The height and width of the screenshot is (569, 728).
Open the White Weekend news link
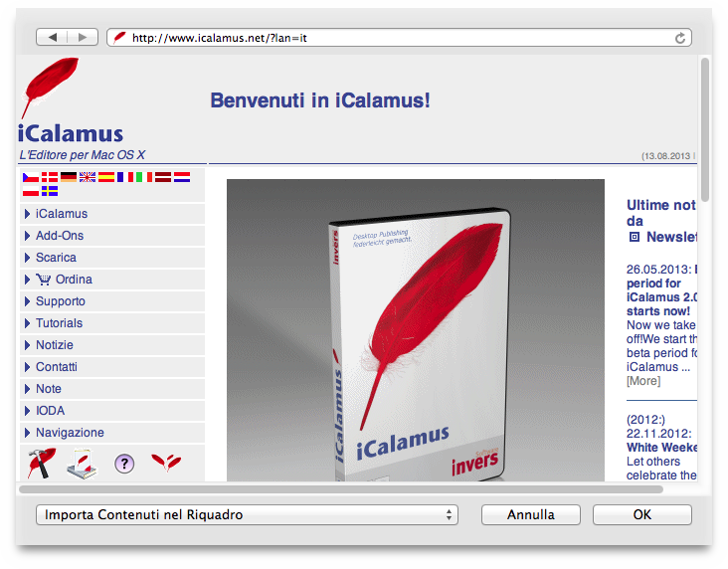pyautogui.click(x=661, y=448)
